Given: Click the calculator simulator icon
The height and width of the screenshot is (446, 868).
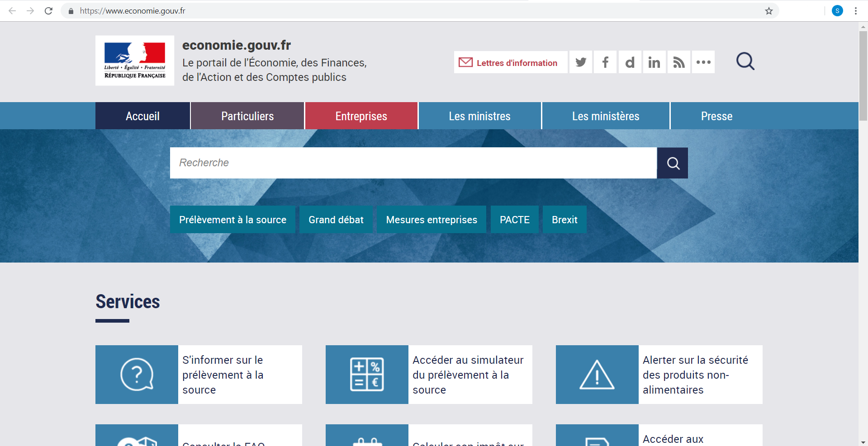Looking at the screenshot, I should (367, 375).
